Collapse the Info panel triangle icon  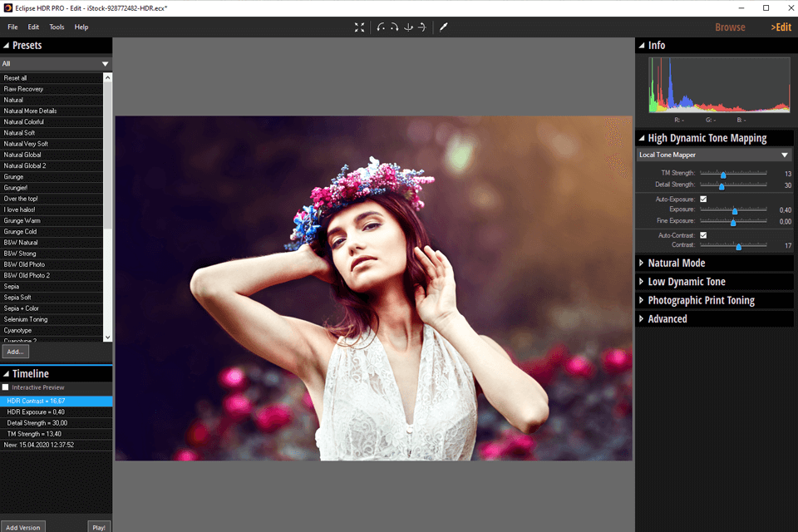point(642,46)
